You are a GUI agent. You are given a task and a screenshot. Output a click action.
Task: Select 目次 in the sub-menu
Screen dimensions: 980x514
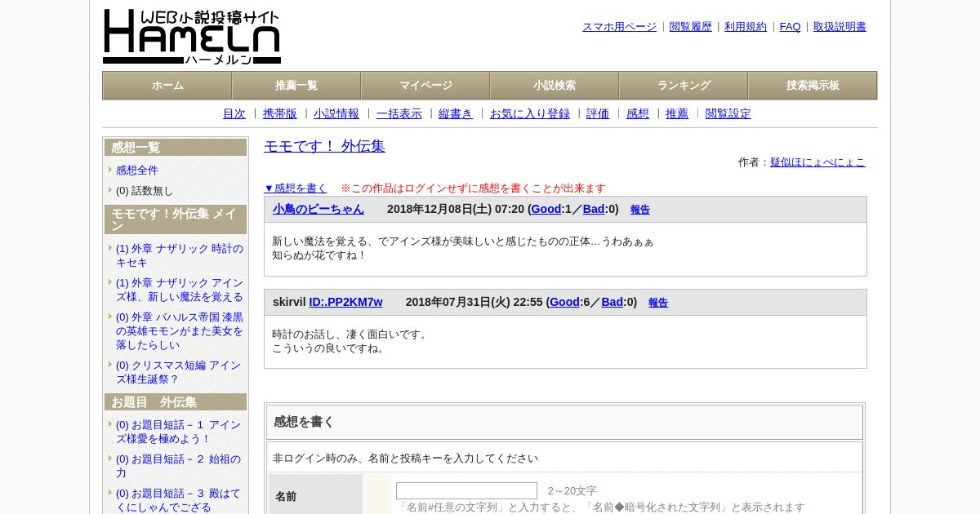(x=234, y=114)
